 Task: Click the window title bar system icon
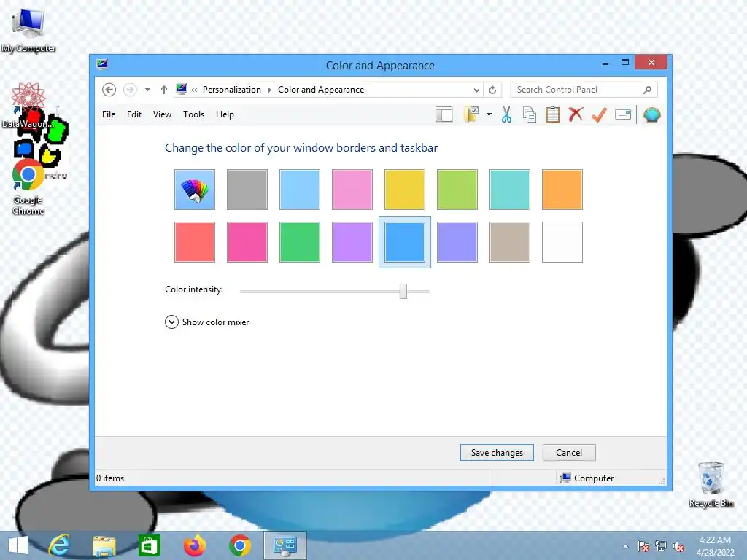(x=102, y=64)
